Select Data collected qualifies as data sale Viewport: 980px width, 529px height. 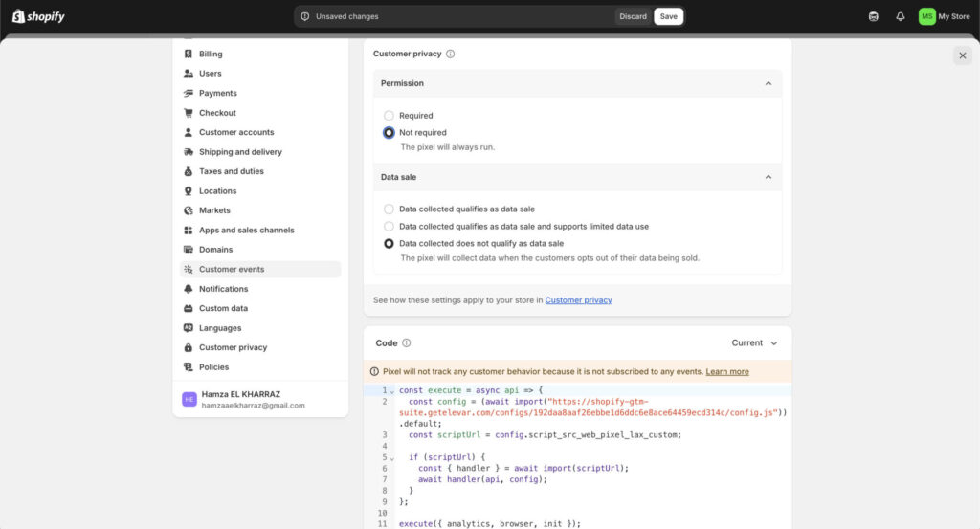pos(389,209)
